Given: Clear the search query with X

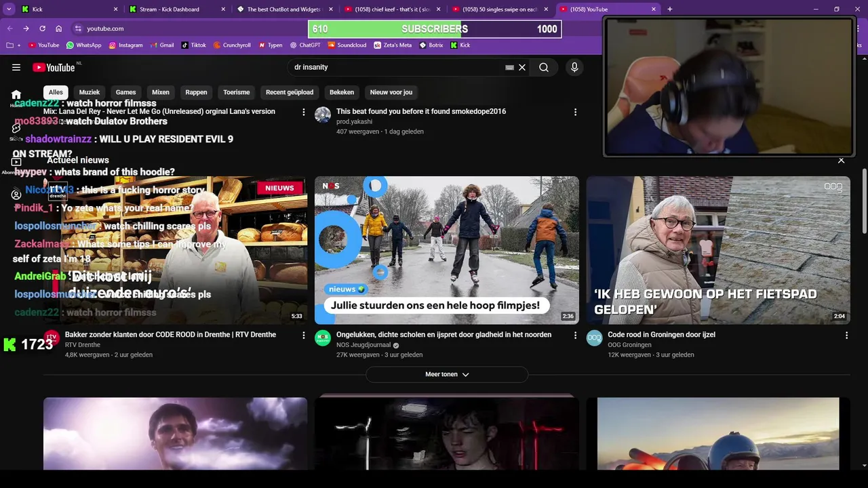Looking at the screenshot, I should pos(522,67).
